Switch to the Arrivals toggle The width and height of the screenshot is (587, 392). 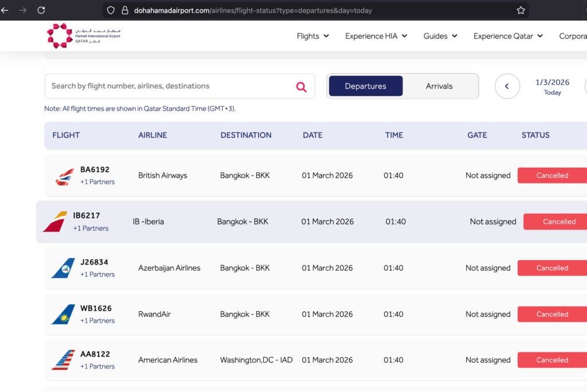(x=439, y=86)
